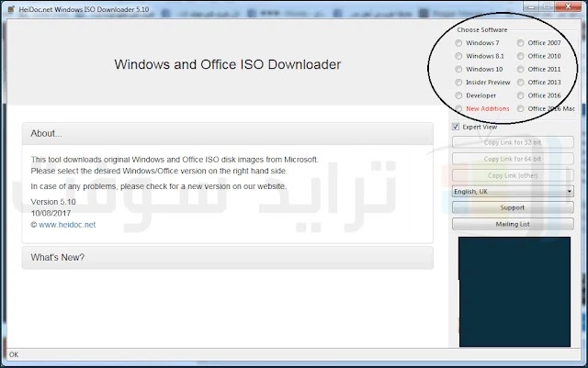The image size is (588, 368).
Task: Select the red New Additions option
Action: click(458, 108)
